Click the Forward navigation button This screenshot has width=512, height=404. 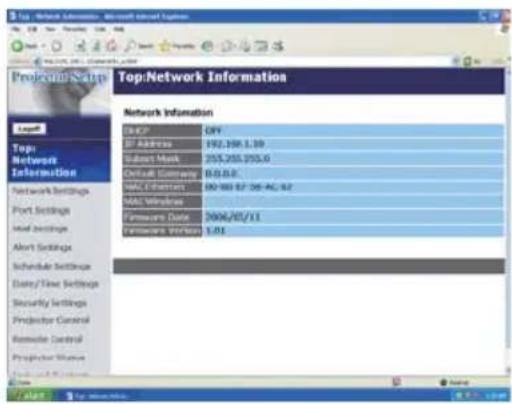57,46
